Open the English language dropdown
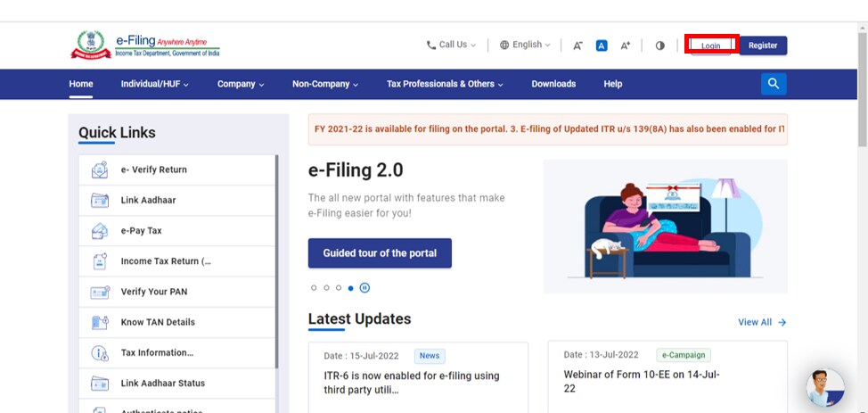The image size is (868, 413). point(525,45)
